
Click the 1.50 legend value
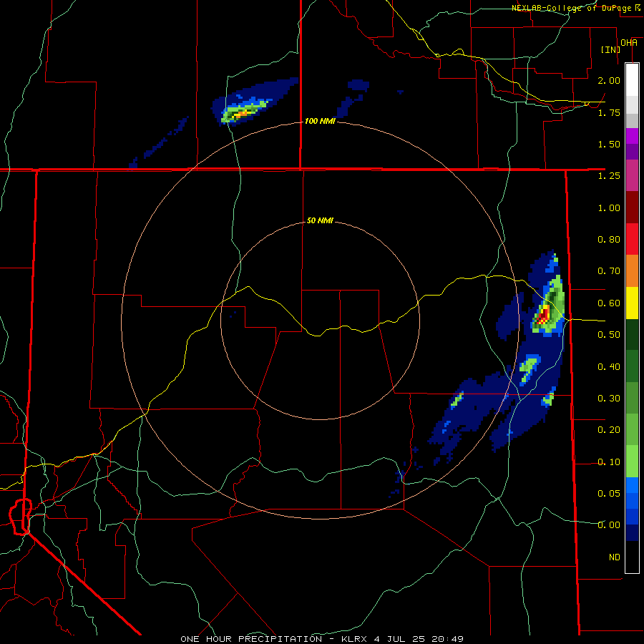[609, 144]
